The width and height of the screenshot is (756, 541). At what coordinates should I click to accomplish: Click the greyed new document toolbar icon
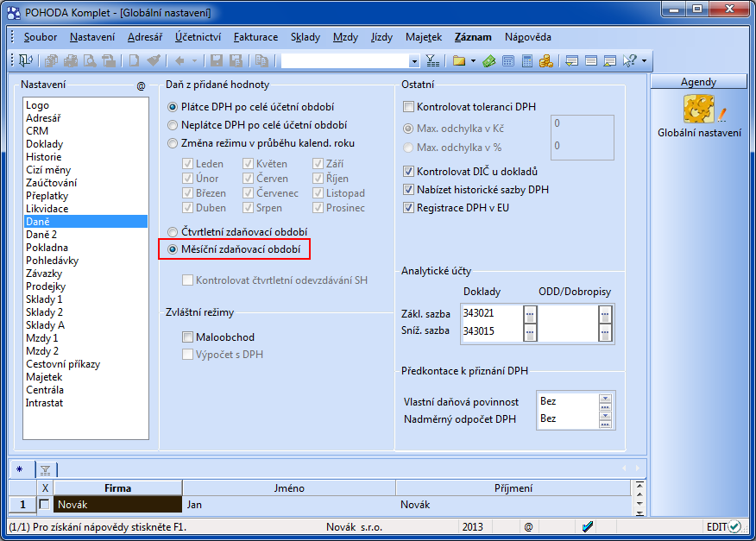coord(134,60)
